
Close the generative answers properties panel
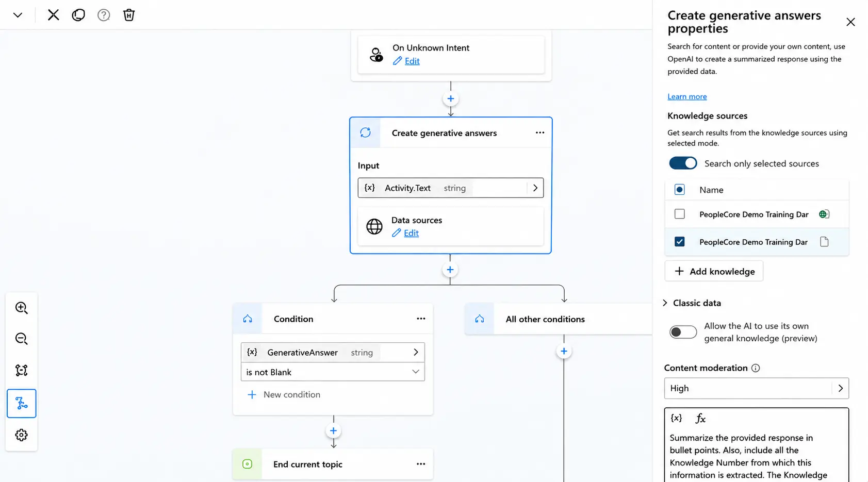coord(850,22)
